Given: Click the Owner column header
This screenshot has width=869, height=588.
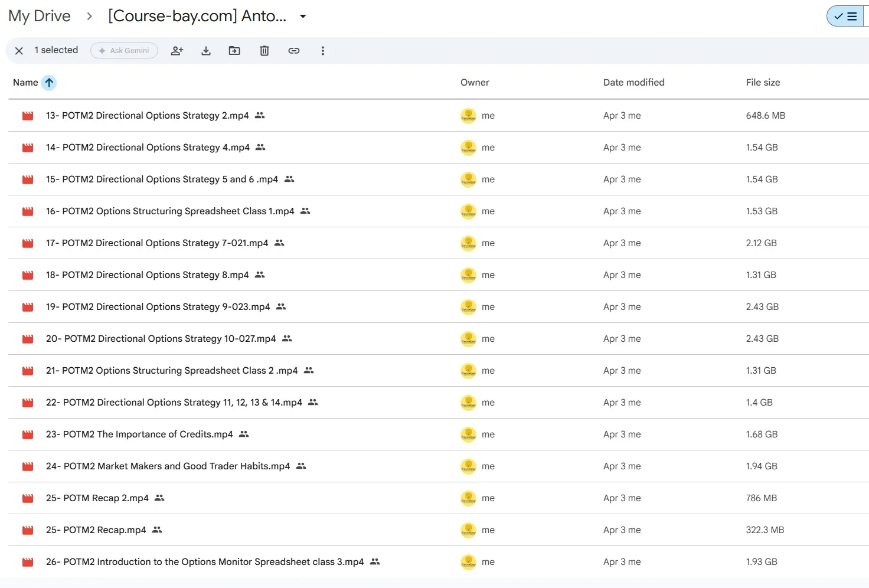Looking at the screenshot, I should tap(475, 83).
